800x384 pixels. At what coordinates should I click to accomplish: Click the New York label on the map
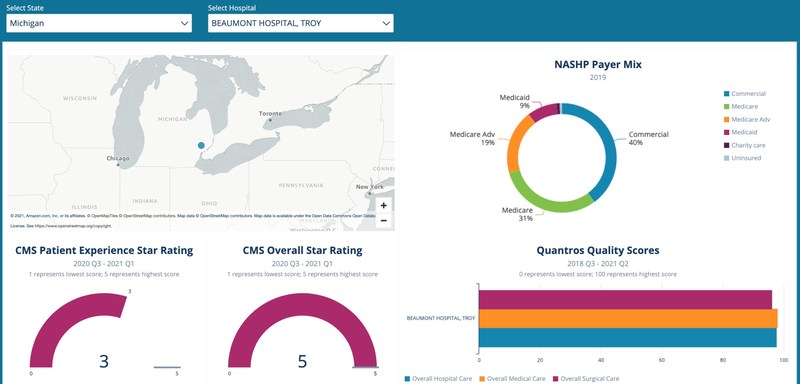[369, 187]
